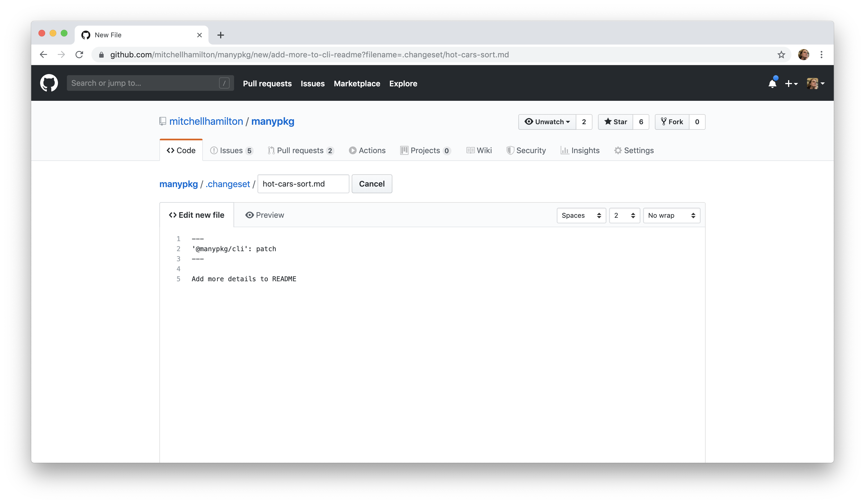Image resolution: width=865 pixels, height=504 pixels.
Task: Switch to the Actions tab
Action: (367, 150)
